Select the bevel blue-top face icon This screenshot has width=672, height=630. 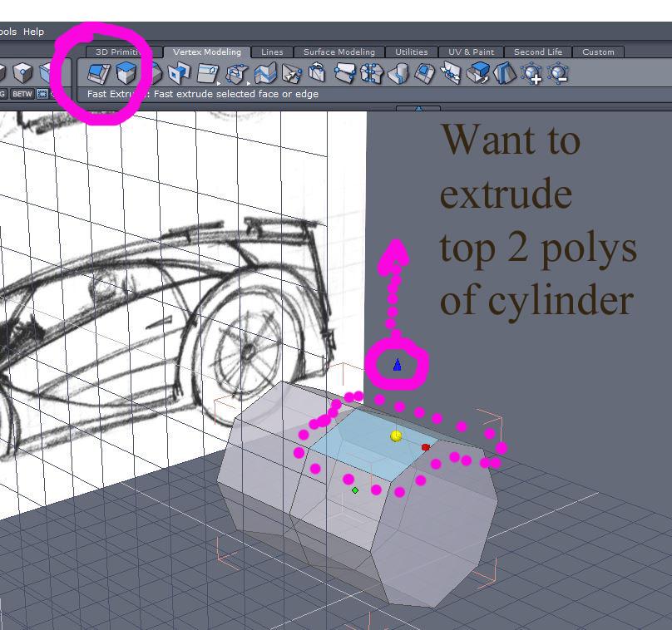425,72
